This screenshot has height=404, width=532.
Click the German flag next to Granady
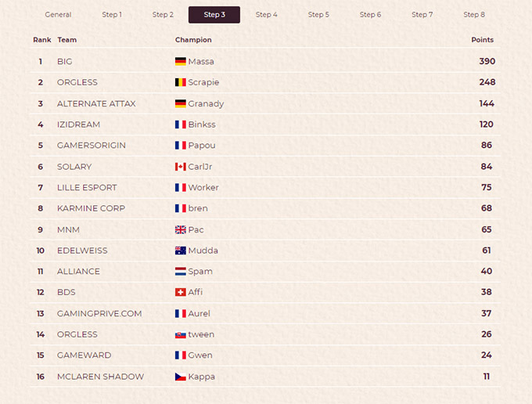(x=181, y=103)
